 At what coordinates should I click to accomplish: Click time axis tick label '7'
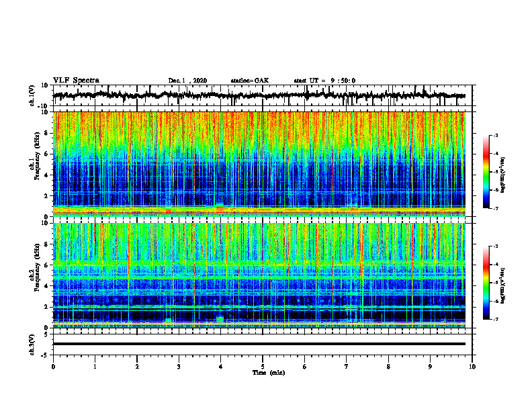[x=347, y=367]
